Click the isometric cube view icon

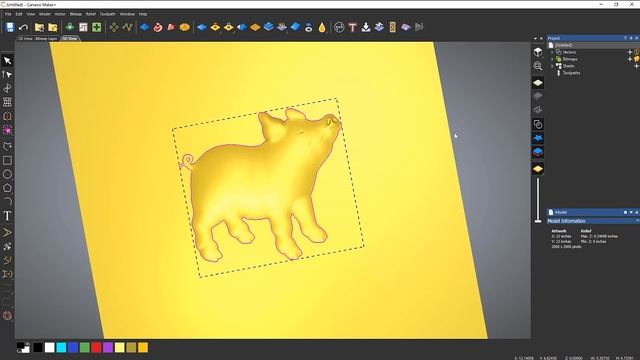(x=538, y=52)
